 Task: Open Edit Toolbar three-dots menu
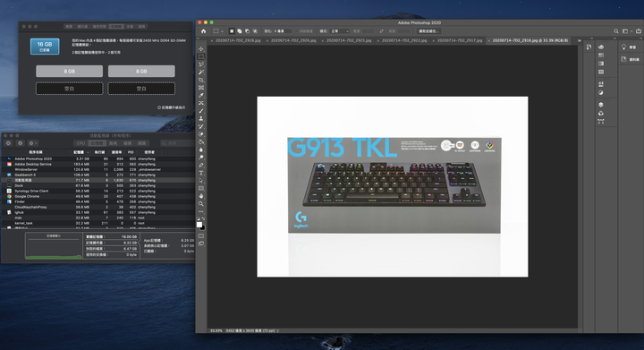(x=201, y=211)
